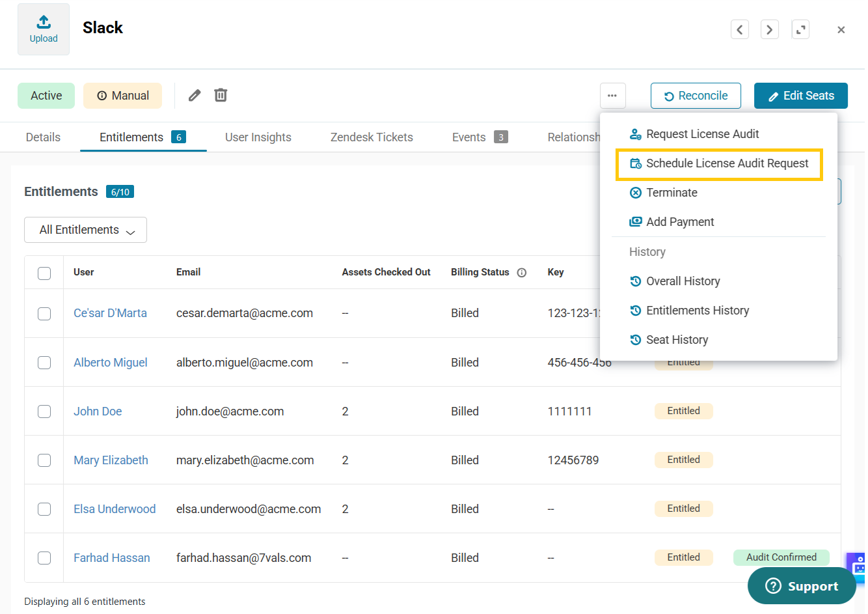
Task: Go to previous record with left chevron
Action: (740, 29)
